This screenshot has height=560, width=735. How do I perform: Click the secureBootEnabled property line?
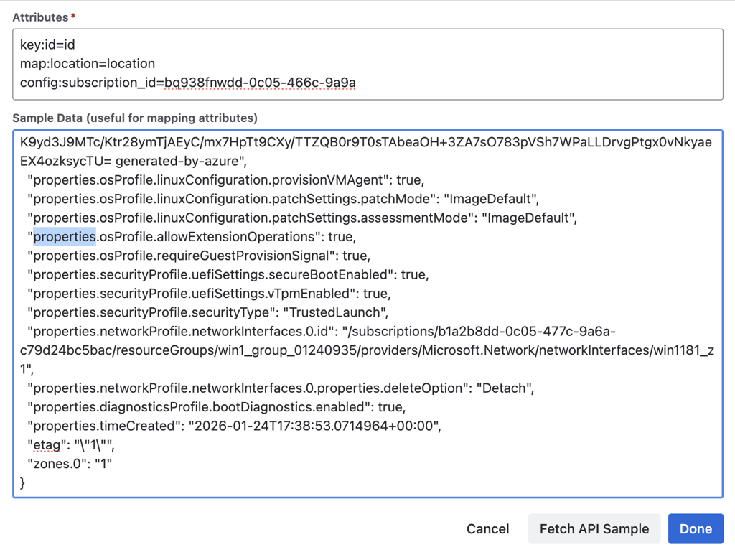(228, 275)
